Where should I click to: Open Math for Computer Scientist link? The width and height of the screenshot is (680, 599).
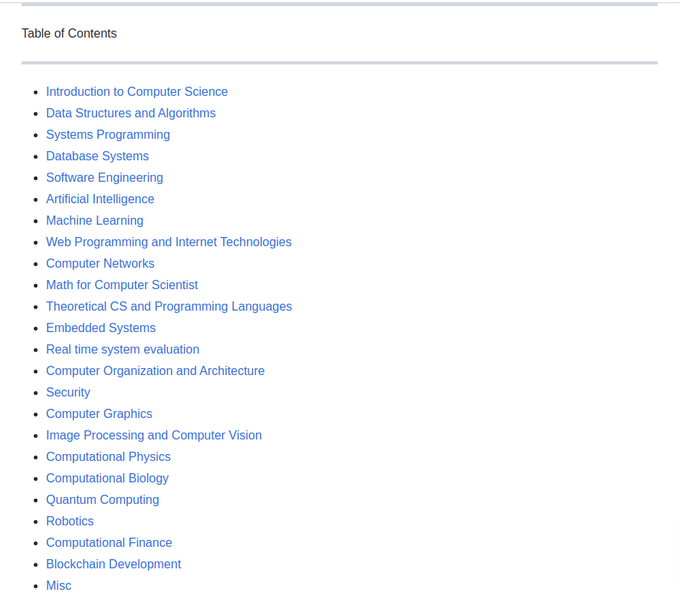click(122, 285)
